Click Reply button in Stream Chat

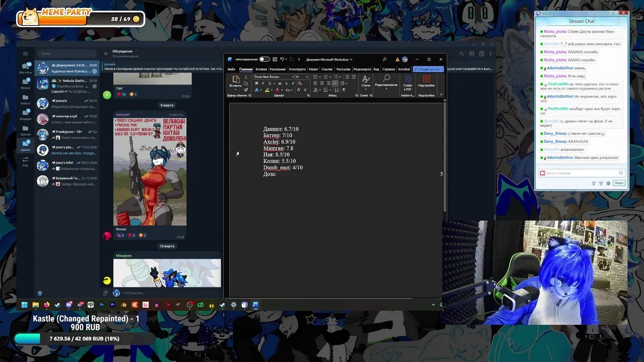pyautogui.click(x=619, y=183)
